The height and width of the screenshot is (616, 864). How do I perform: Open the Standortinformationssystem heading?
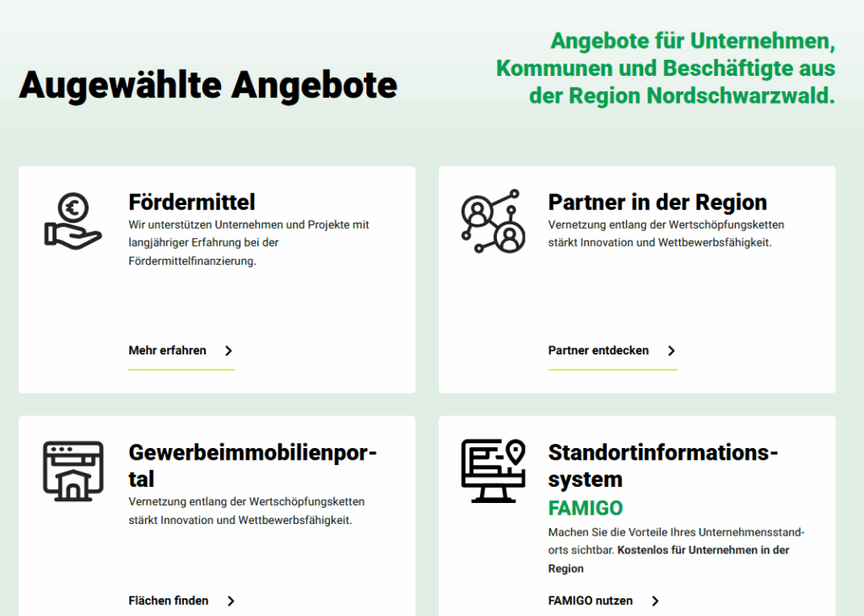662,465
